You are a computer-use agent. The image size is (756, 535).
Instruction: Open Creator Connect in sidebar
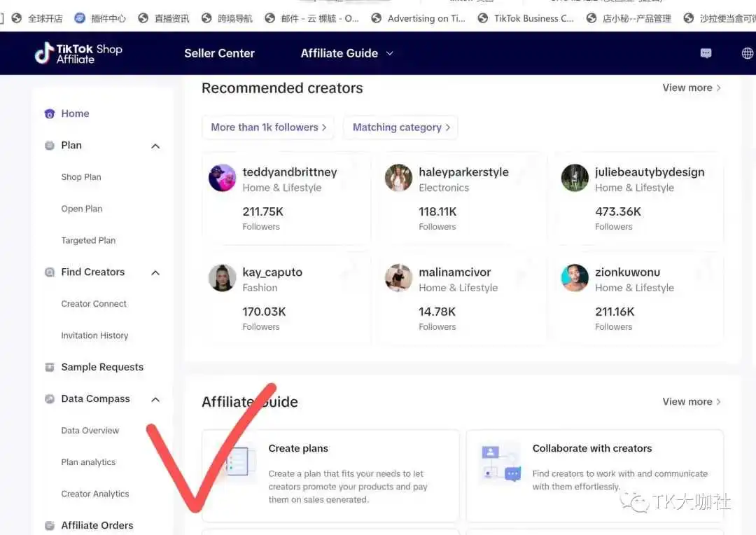tap(94, 304)
